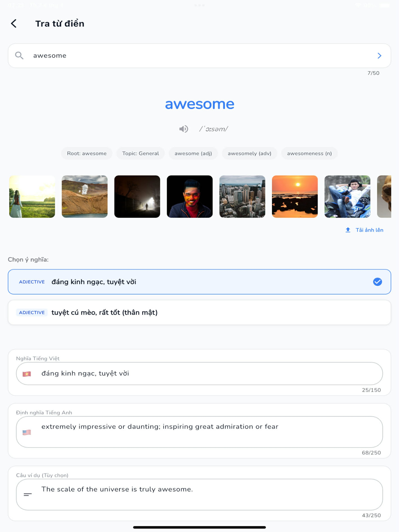Screen dimensions: 399x532
Task: Tap the Vietnamese flag icon
Action: click(27, 374)
